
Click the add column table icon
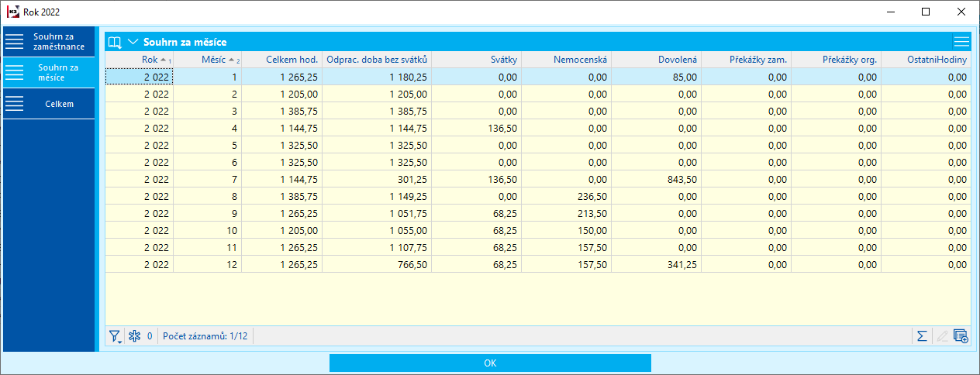(x=961, y=336)
